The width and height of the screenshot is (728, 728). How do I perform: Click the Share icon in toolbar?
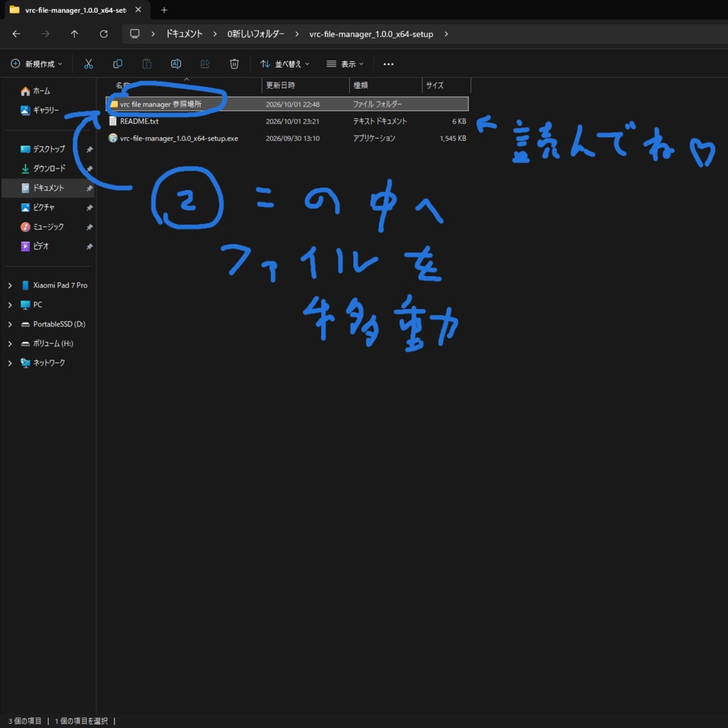pos(205,63)
